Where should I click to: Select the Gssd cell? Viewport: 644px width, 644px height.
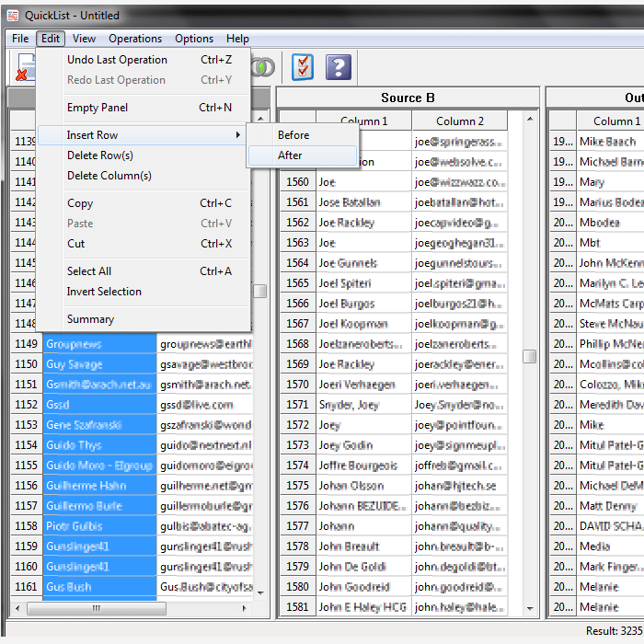coord(99,405)
